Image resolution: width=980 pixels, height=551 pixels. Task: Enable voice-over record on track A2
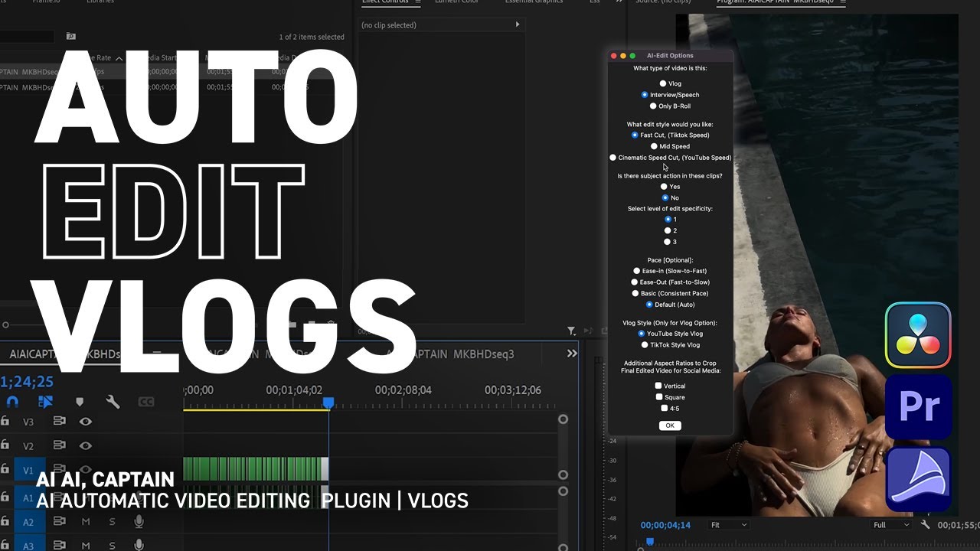tap(139, 522)
